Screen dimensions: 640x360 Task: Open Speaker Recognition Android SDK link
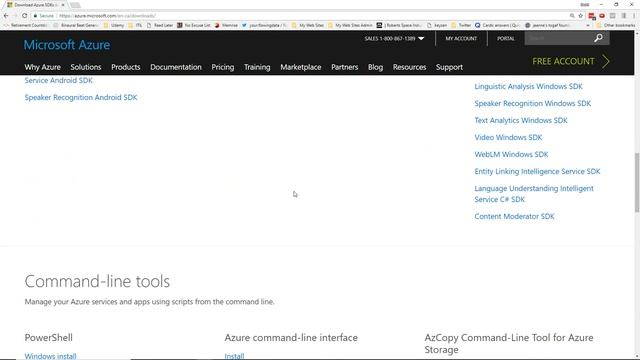point(81,97)
